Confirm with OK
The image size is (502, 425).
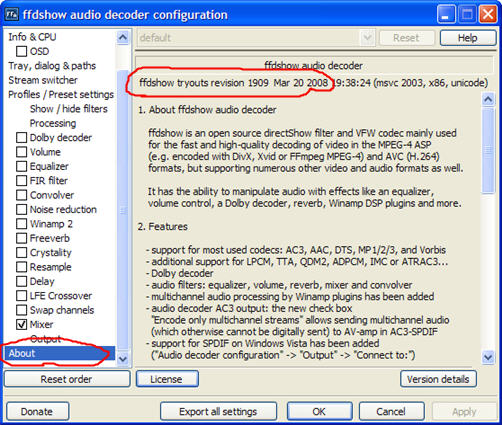(319, 411)
